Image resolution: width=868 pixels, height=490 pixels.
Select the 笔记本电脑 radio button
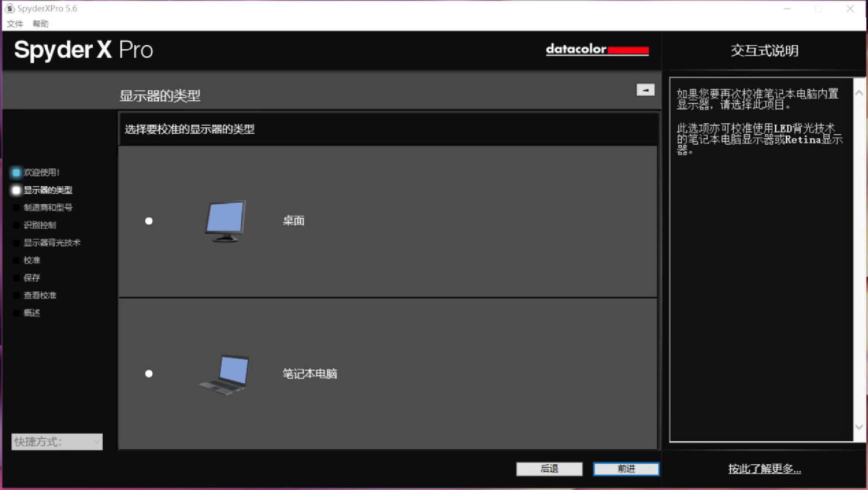click(149, 374)
